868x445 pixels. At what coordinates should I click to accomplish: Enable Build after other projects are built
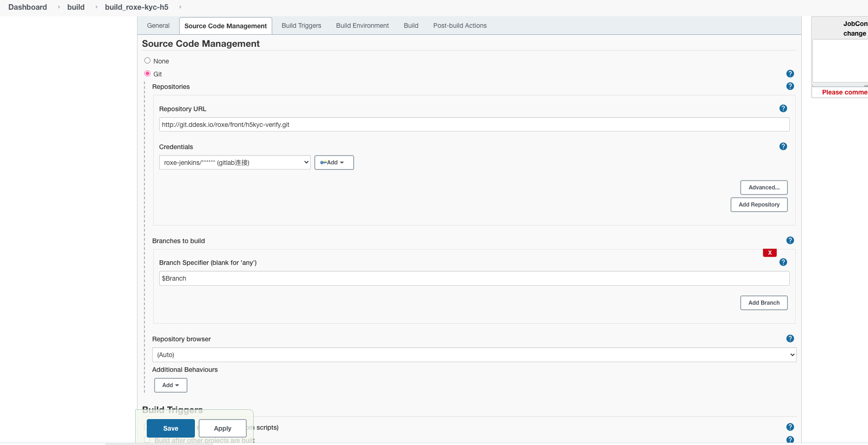pos(147,440)
